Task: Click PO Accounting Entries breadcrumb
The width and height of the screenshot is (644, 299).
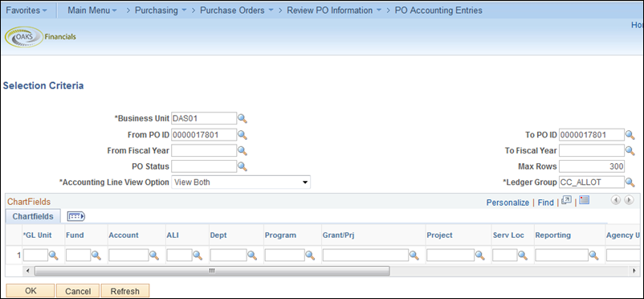Action: click(x=438, y=10)
